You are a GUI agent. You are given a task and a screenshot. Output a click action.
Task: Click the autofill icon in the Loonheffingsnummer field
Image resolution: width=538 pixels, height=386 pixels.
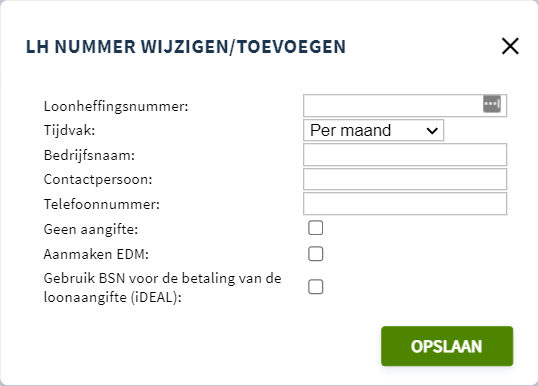[492, 104]
